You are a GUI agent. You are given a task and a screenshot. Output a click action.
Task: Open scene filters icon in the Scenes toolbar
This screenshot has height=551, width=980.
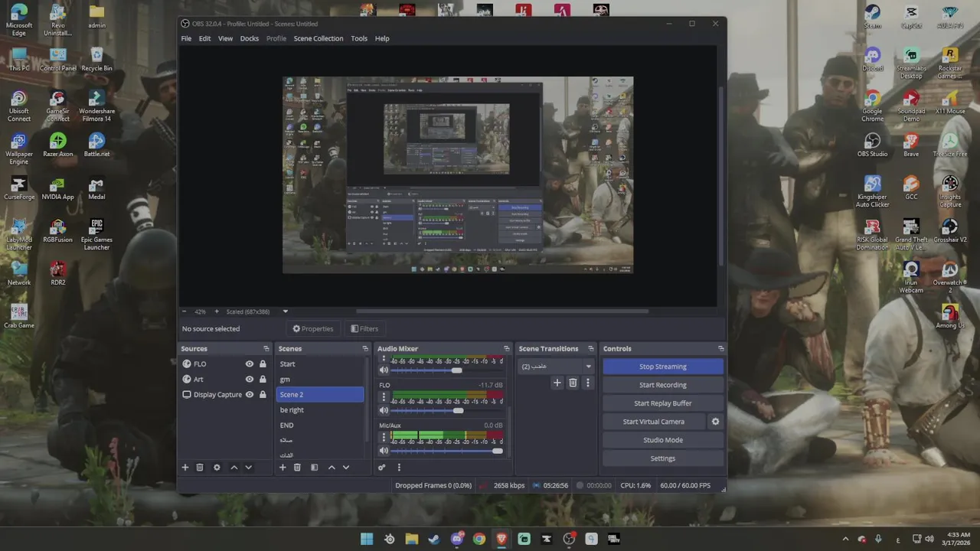point(314,468)
